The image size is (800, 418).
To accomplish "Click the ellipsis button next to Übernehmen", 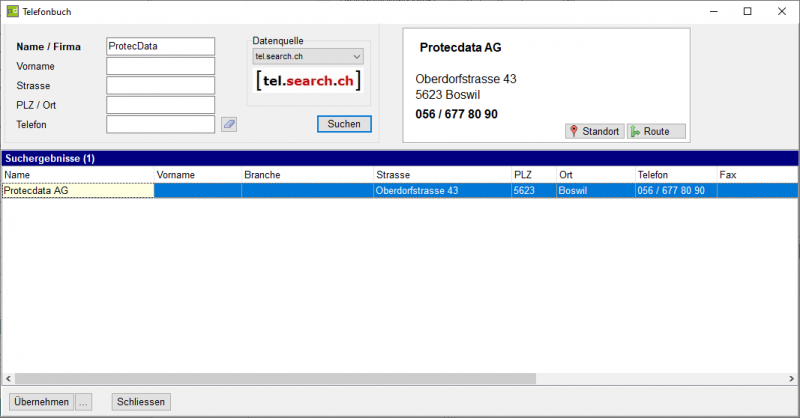I will tap(83, 402).
